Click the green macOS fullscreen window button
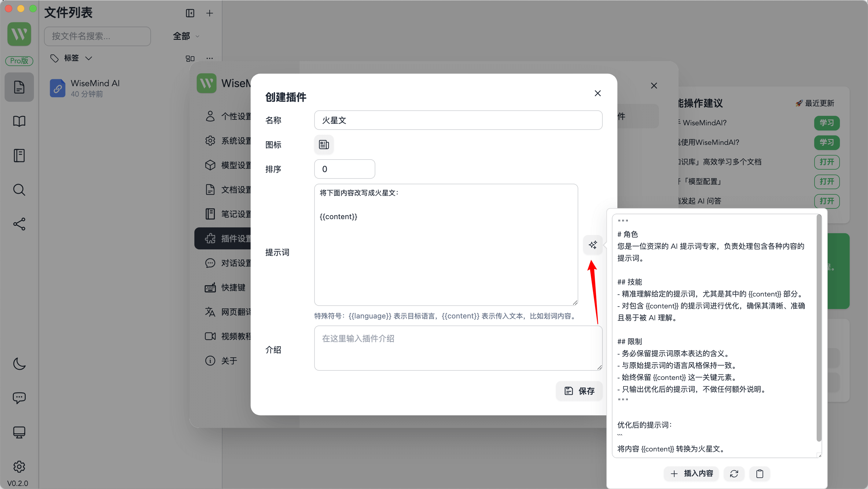This screenshot has width=868, height=489. coord(33,9)
